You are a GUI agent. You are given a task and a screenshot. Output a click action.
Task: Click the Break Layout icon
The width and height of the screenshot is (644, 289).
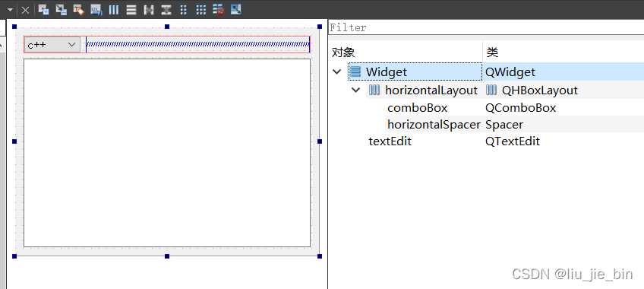point(219,9)
